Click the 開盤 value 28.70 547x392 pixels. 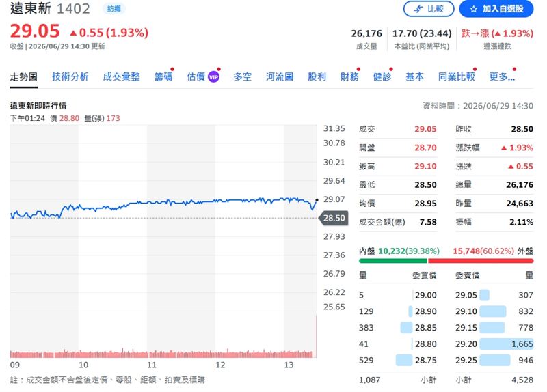click(x=425, y=148)
